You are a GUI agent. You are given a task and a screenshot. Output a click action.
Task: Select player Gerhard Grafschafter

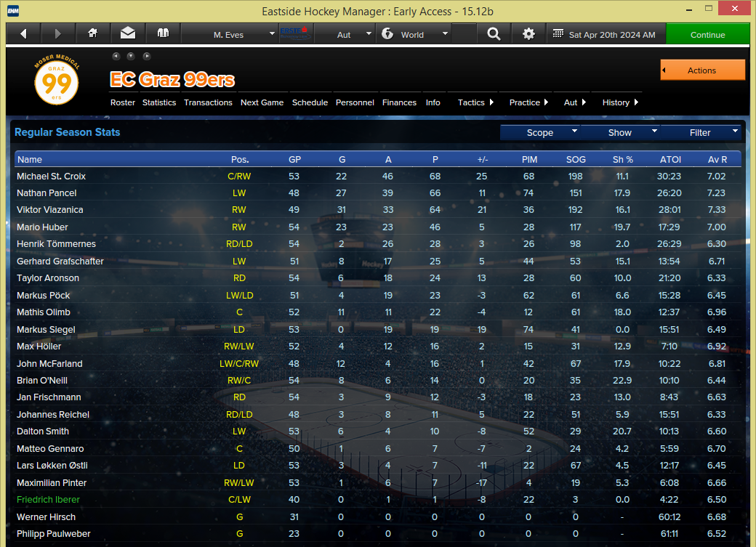pos(60,262)
